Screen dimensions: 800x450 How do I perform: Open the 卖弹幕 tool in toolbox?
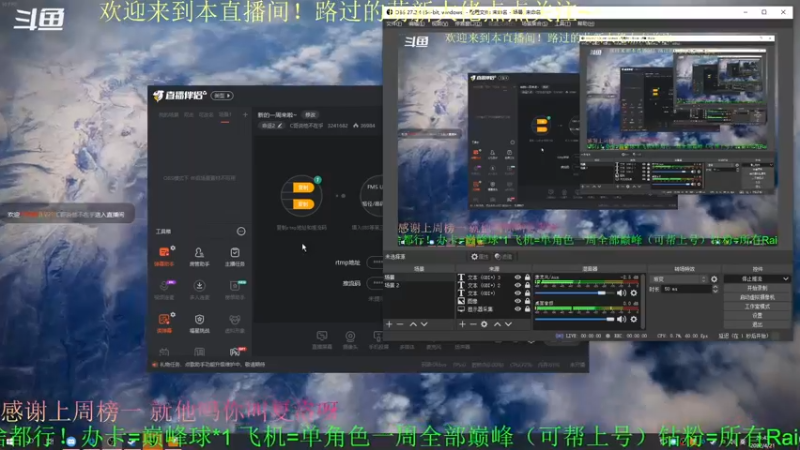[164, 323]
